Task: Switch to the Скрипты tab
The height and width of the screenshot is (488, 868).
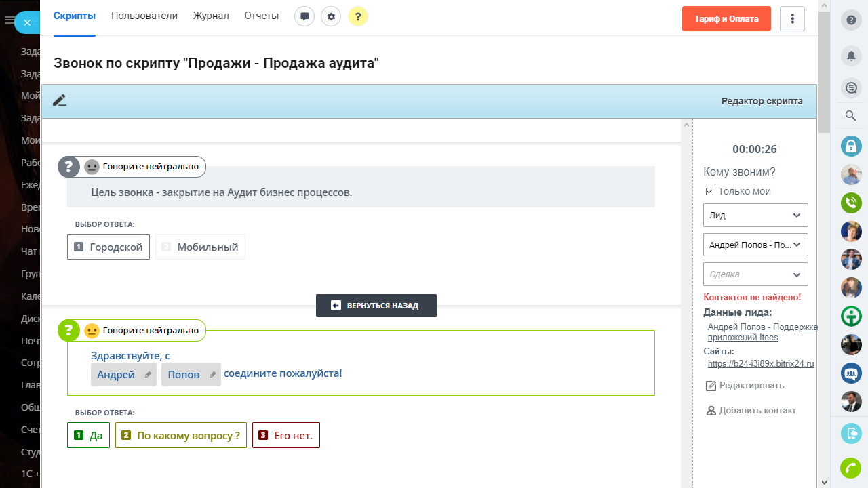Action: (x=75, y=16)
